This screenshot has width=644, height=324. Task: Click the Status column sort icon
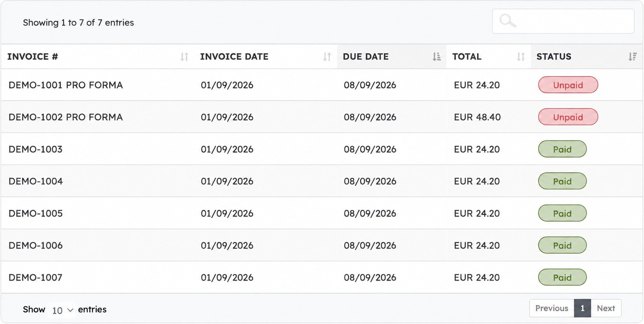point(632,57)
